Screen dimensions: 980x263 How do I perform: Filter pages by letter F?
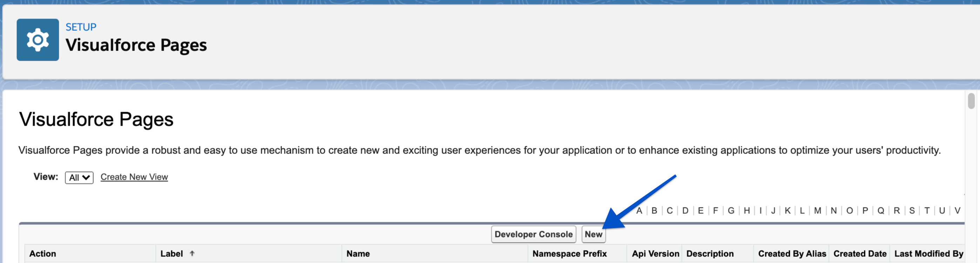pos(716,210)
